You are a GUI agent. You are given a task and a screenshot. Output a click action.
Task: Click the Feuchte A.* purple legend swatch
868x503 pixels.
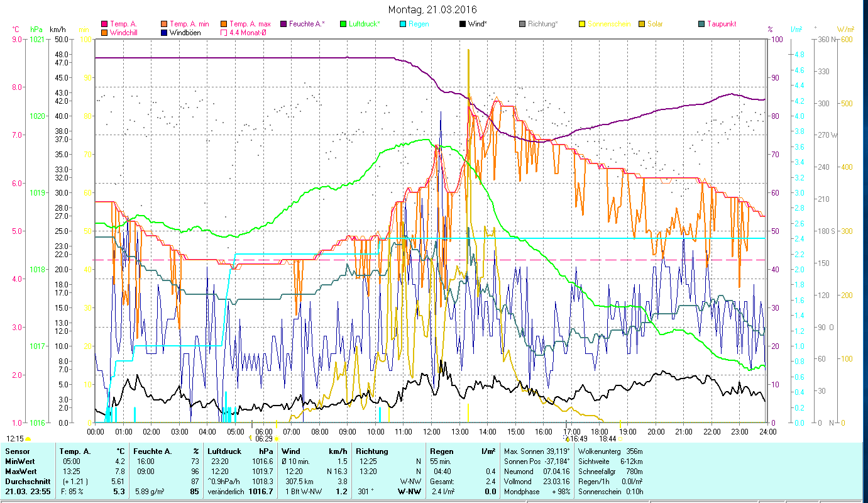[x=283, y=25]
